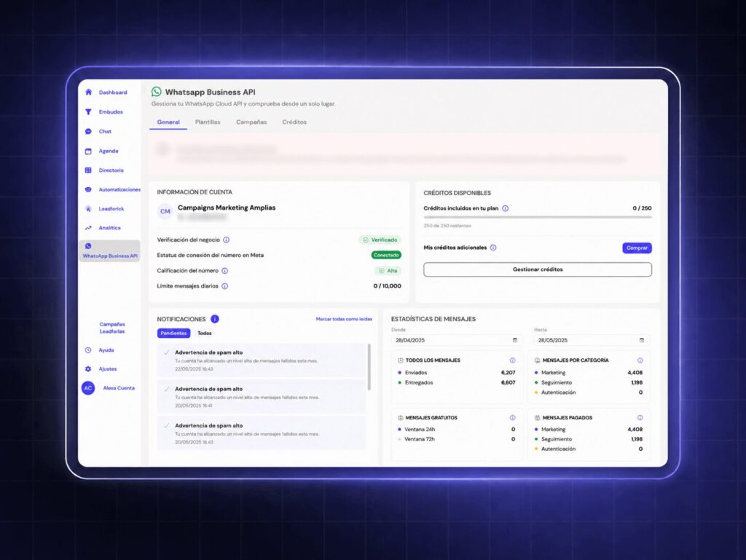Switch to the Plantillas tab
The image size is (746, 560).
point(208,122)
